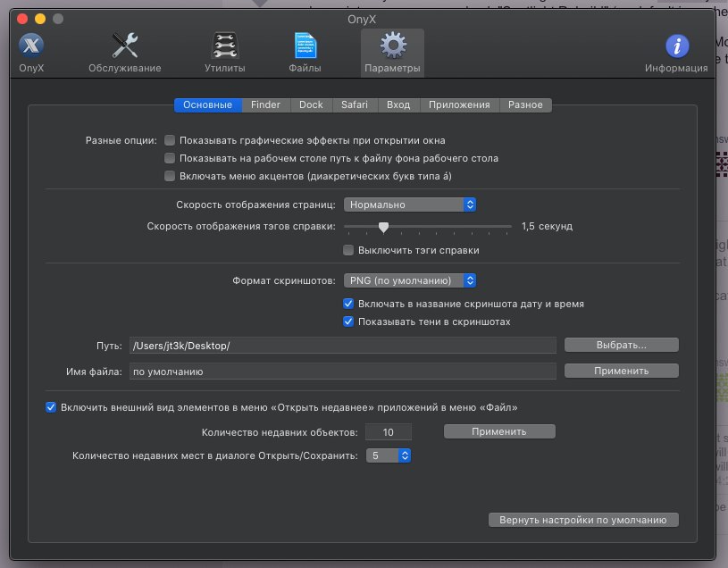Open the Утилиты toolbar section
Screen dimensions: 728x568
pos(225,53)
